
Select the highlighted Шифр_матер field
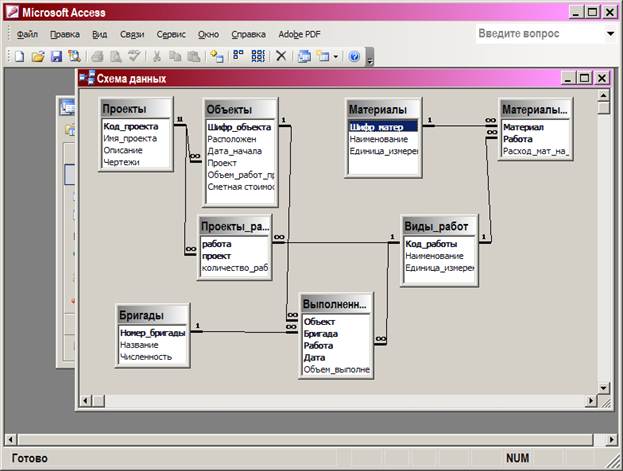tap(383, 127)
